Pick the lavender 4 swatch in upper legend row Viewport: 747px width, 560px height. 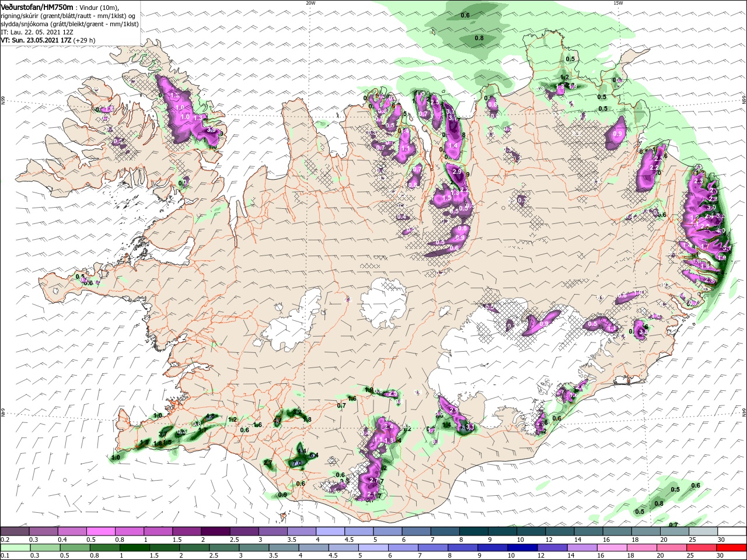tap(330, 531)
